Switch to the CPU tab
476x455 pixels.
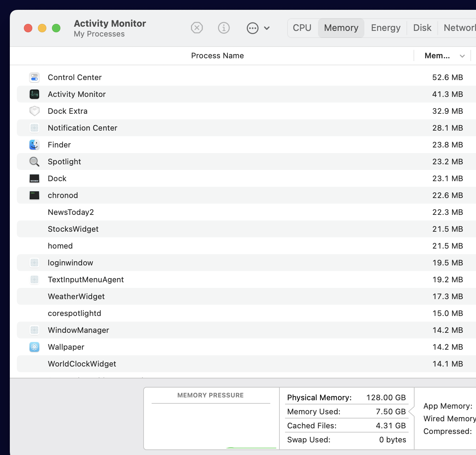[302, 28]
